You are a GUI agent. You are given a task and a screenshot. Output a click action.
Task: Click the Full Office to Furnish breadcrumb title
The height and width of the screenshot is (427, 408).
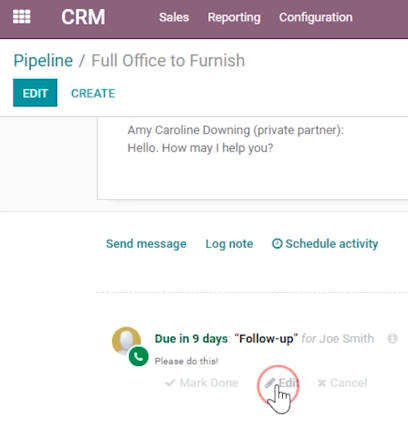[x=168, y=61]
